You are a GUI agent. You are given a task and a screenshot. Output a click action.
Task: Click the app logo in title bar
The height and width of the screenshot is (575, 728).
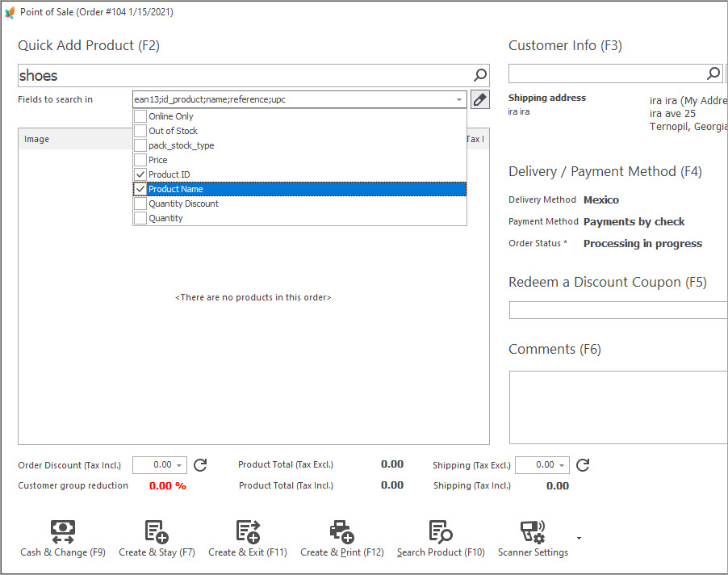click(10, 13)
